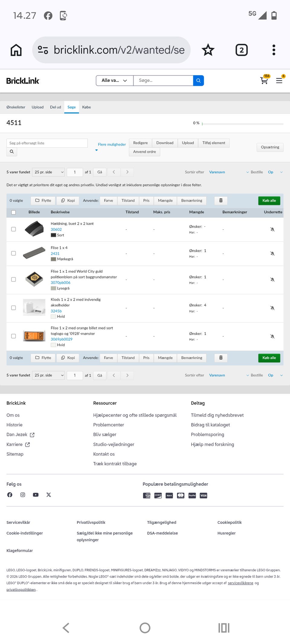This screenshot has width=290, height=644.
Task: Go to browser home page
Action: tap(16, 50)
